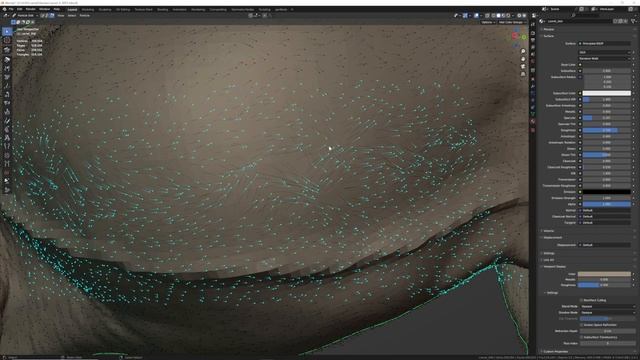
Task: Open the Random Walk subsurface method dropdown
Action: coord(604,58)
